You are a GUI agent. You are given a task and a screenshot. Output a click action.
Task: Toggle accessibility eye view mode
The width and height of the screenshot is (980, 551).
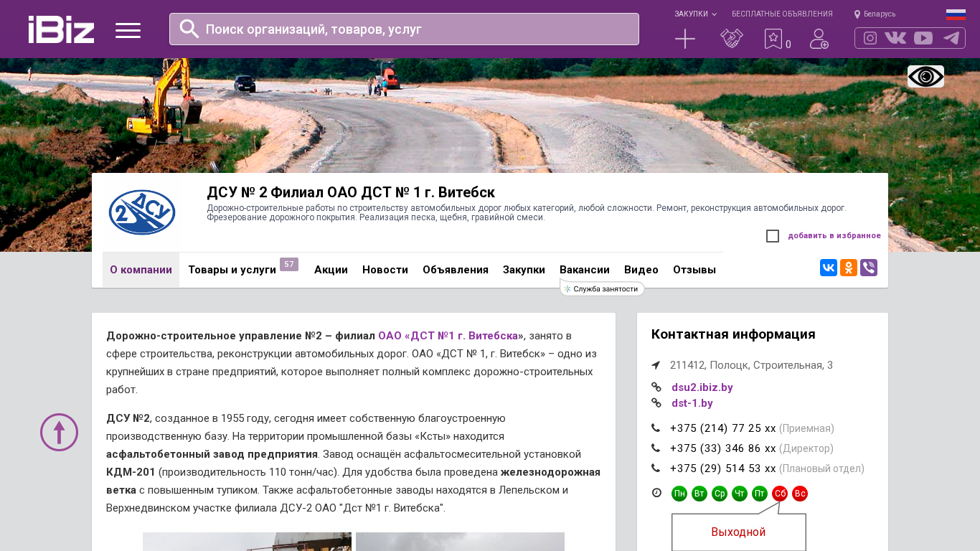[x=925, y=77]
